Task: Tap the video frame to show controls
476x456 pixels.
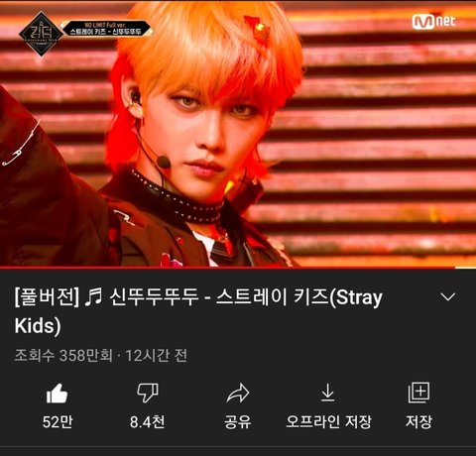Action: click(x=238, y=133)
